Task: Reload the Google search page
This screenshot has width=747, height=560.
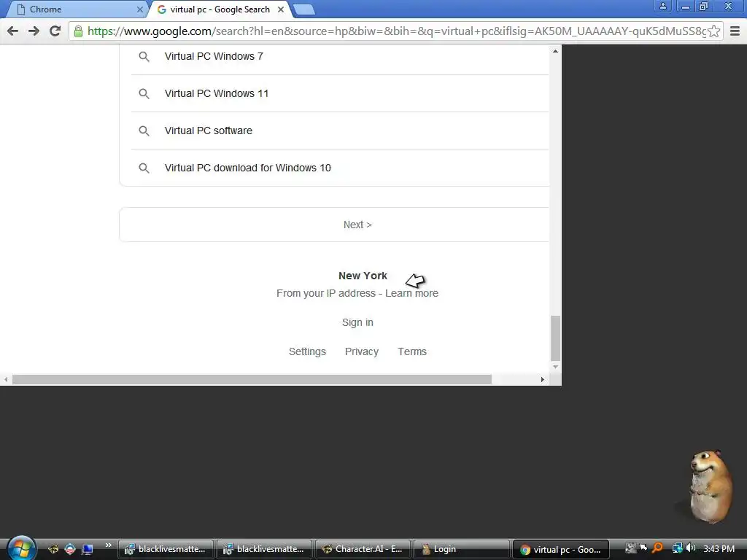Action: pyautogui.click(x=55, y=31)
